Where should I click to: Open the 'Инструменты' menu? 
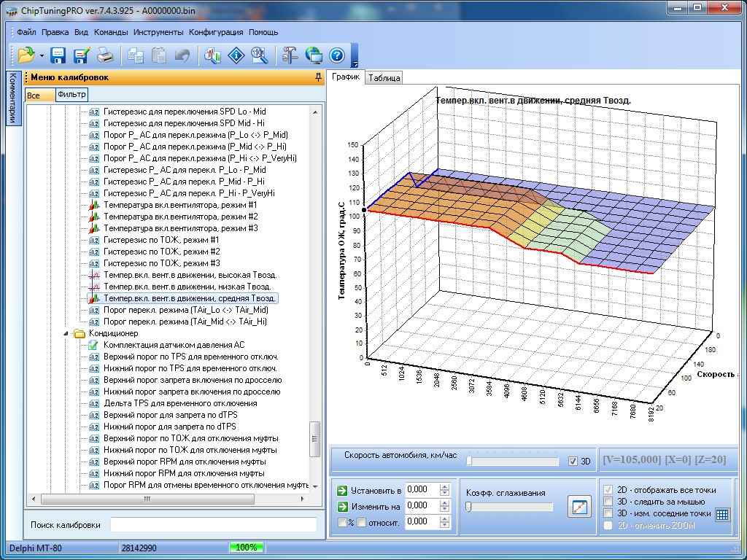click(158, 33)
